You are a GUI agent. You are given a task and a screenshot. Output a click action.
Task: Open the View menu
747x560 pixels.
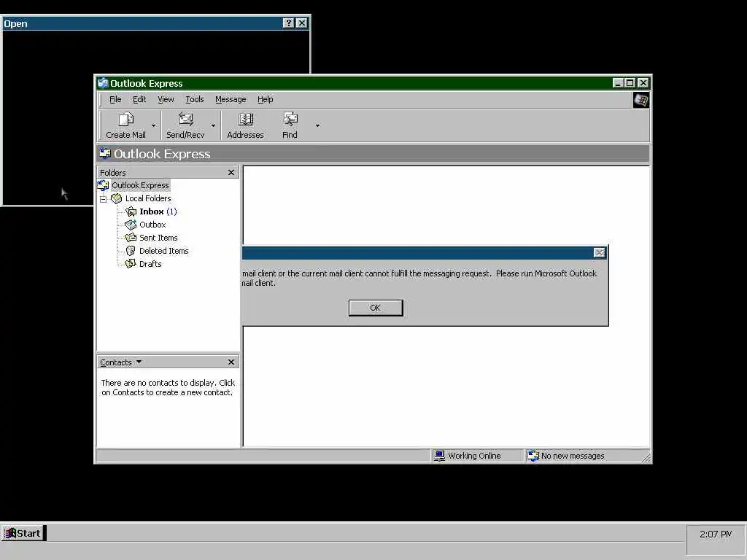point(166,99)
